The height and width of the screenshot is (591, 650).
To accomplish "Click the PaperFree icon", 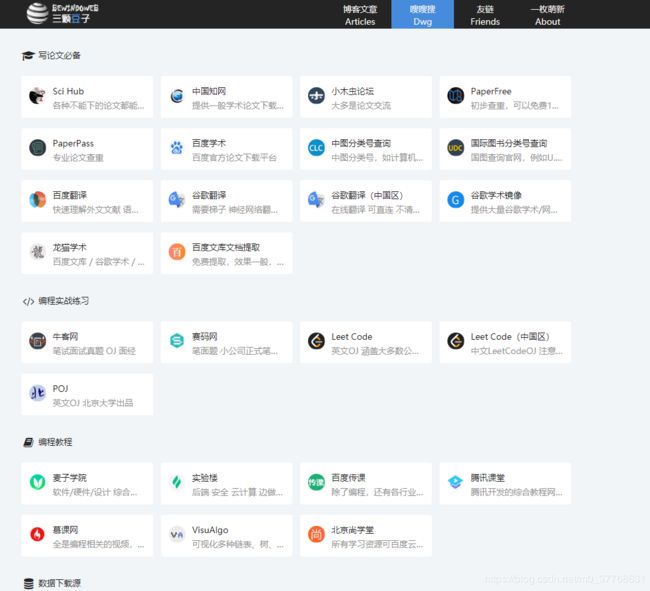I will 456,96.
